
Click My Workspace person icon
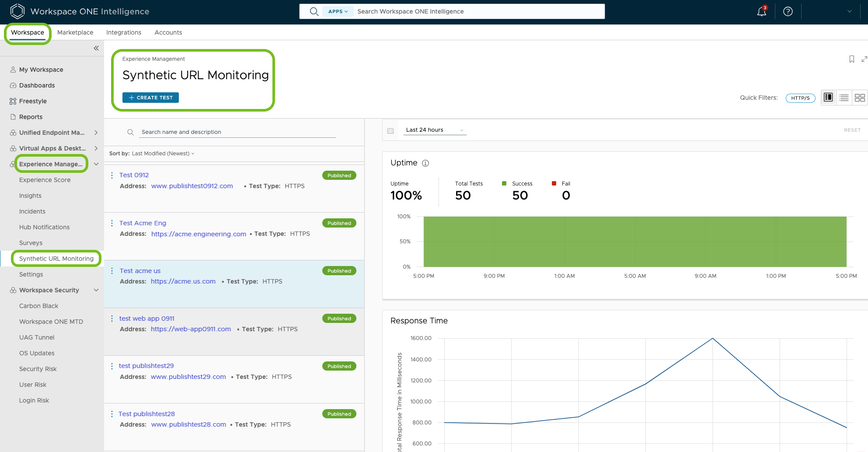click(13, 70)
